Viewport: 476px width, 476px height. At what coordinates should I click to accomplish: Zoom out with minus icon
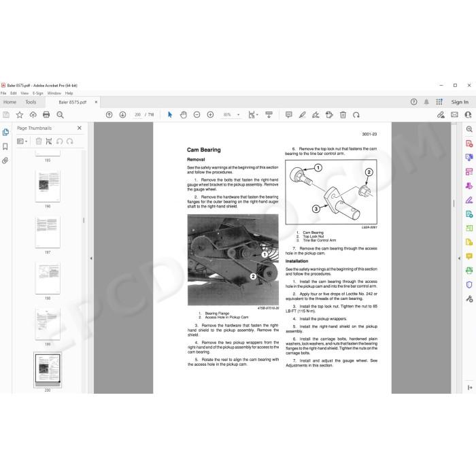pyautogui.click(x=197, y=115)
